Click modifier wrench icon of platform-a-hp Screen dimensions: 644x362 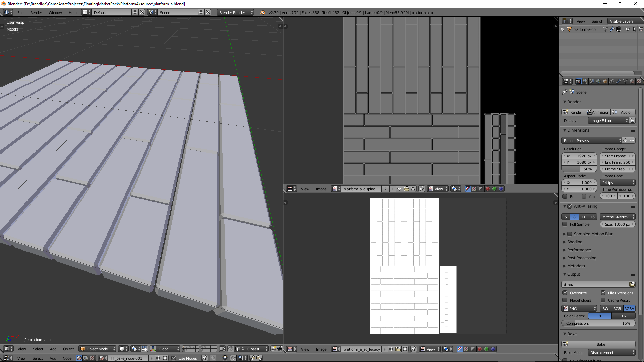(612, 29)
